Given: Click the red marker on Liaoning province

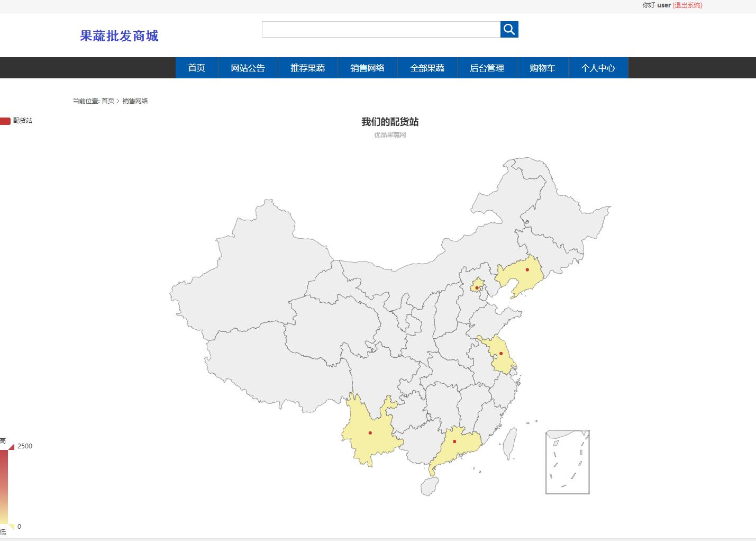Looking at the screenshot, I should tap(527, 269).
